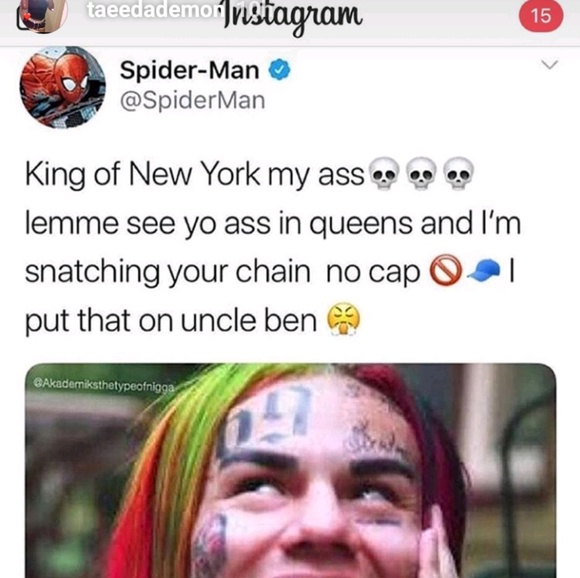Click the angry steaming face emoji
Viewport: 580px width, 578px height.
click(343, 319)
